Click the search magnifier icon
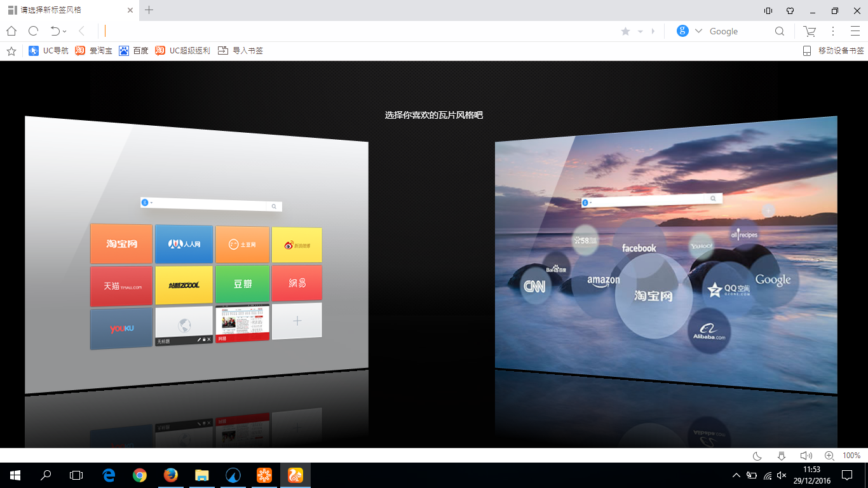The image size is (868, 488). coord(780,31)
